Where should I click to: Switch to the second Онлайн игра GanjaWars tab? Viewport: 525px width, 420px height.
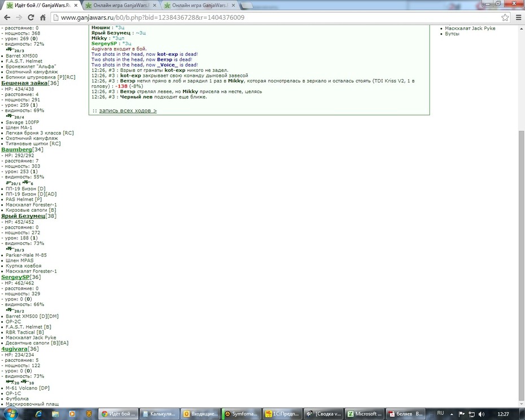pos(121,5)
